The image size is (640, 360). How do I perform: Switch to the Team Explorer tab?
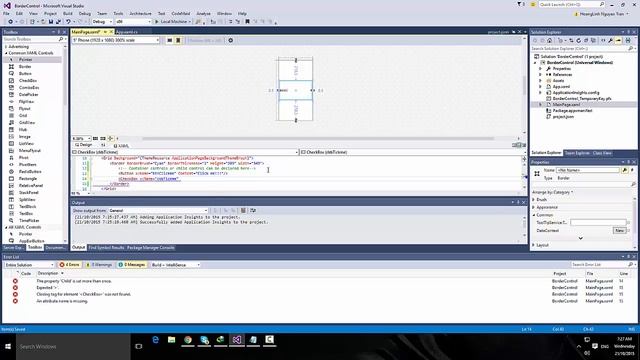577,153
